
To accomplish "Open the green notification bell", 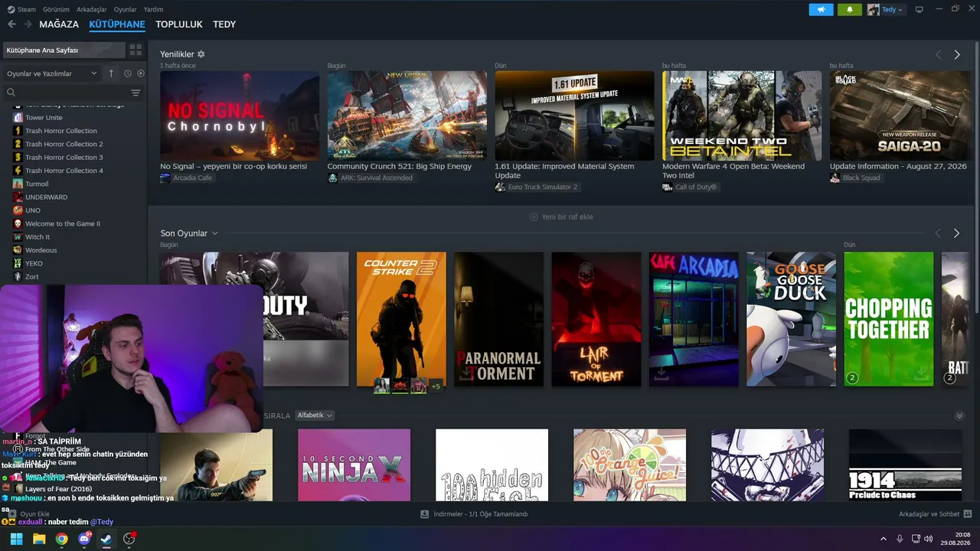I will 849,9.
